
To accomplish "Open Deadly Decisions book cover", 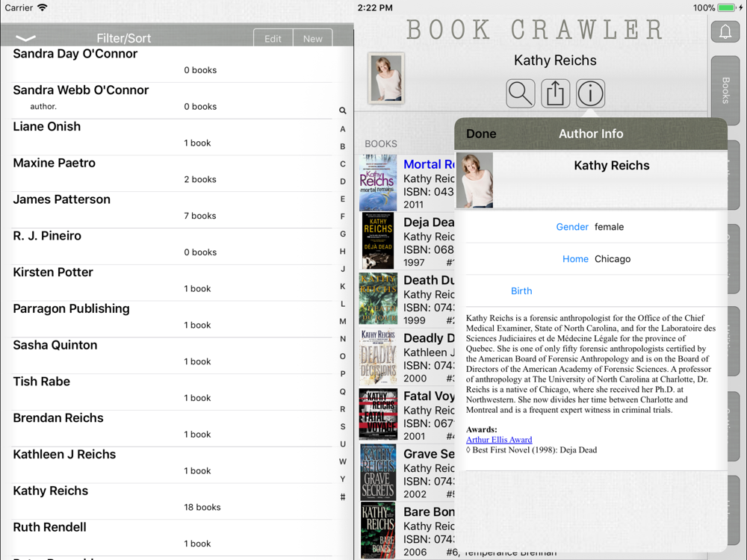I will tap(378, 357).
